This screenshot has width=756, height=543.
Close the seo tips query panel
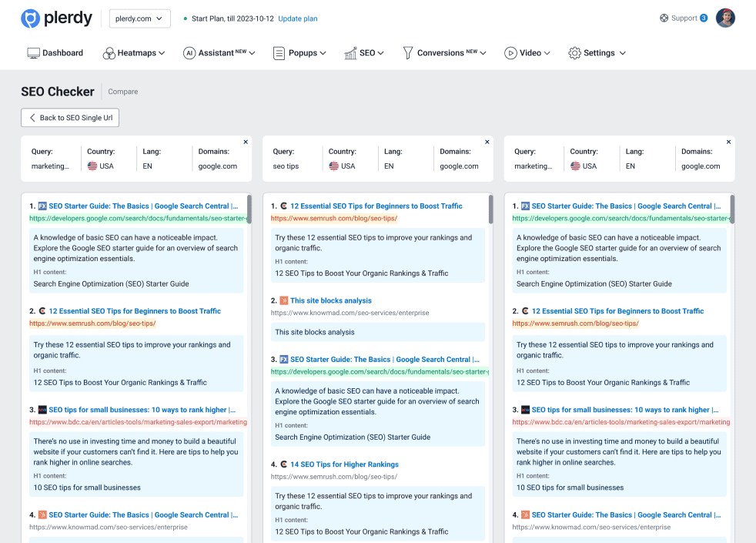point(487,142)
